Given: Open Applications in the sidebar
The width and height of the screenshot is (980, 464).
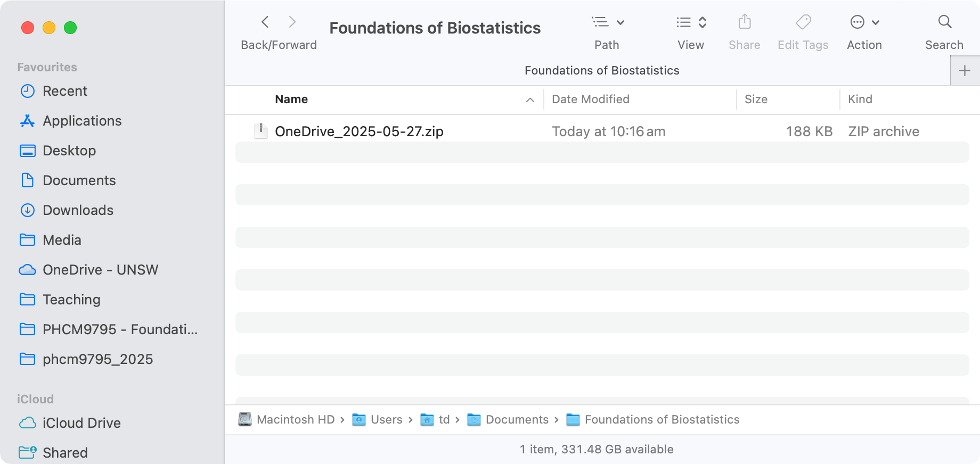Looking at the screenshot, I should click(x=82, y=121).
